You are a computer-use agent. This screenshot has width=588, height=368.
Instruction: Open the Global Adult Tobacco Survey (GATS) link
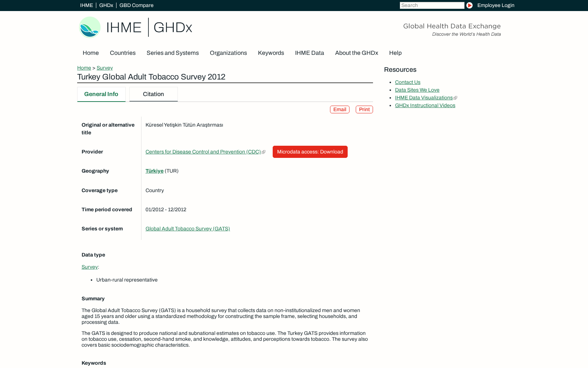point(188,229)
